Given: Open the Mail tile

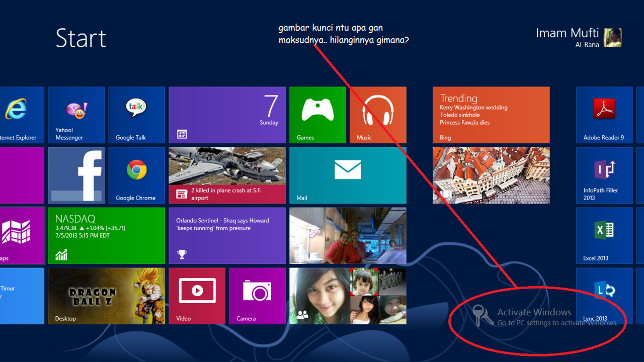Looking at the screenshot, I should (348, 175).
